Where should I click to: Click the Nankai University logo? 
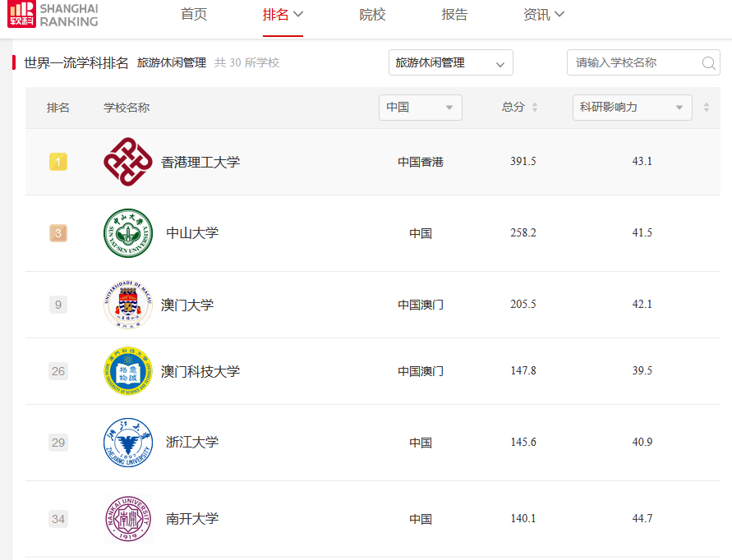(x=128, y=519)
